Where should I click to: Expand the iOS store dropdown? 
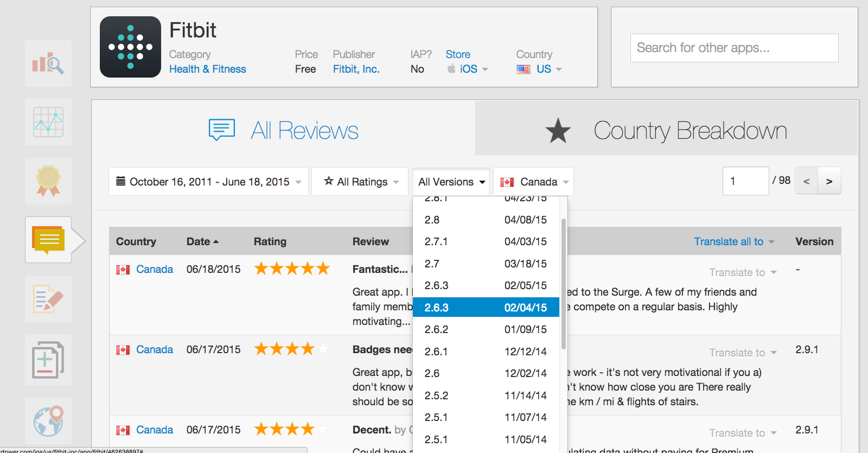(x=468, y=69)
